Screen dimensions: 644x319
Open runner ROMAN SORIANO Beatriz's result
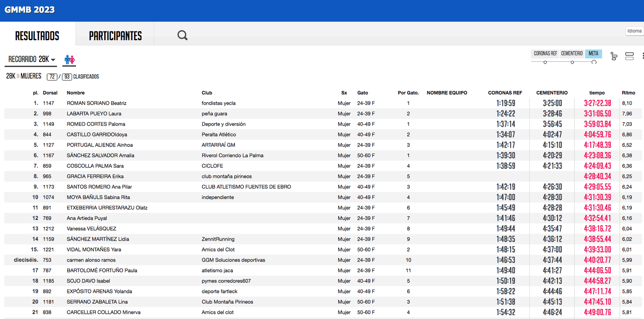[x=97, y=103]
